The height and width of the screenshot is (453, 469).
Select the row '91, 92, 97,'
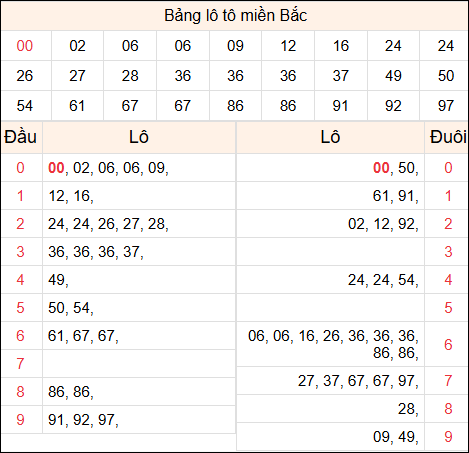pos(118,420)
